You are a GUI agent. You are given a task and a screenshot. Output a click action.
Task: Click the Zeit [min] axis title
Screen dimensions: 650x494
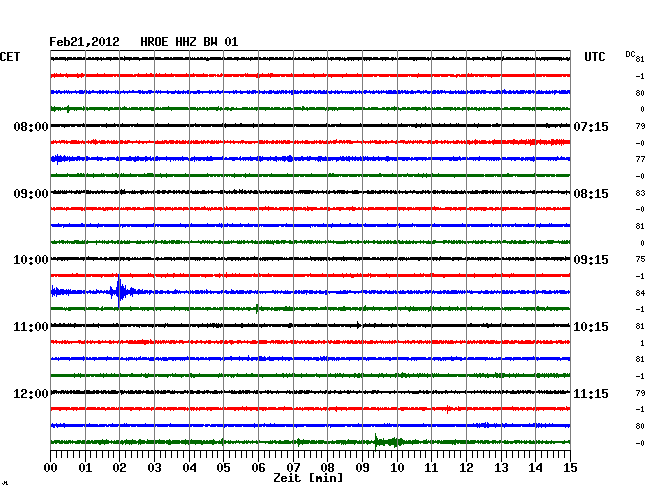pyautogui.click(x=308, y=478)
